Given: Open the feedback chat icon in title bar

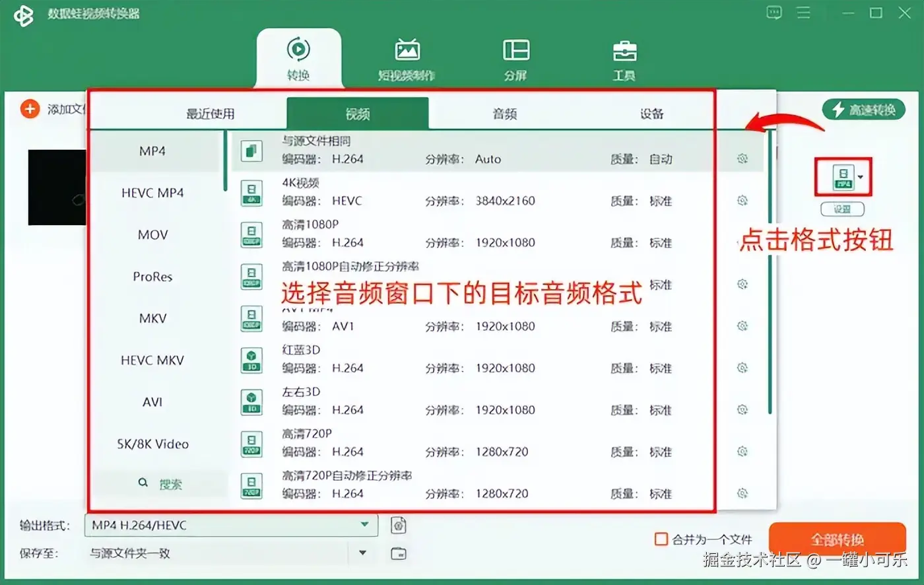Looking at the screenshot, I should pos(774,13).
